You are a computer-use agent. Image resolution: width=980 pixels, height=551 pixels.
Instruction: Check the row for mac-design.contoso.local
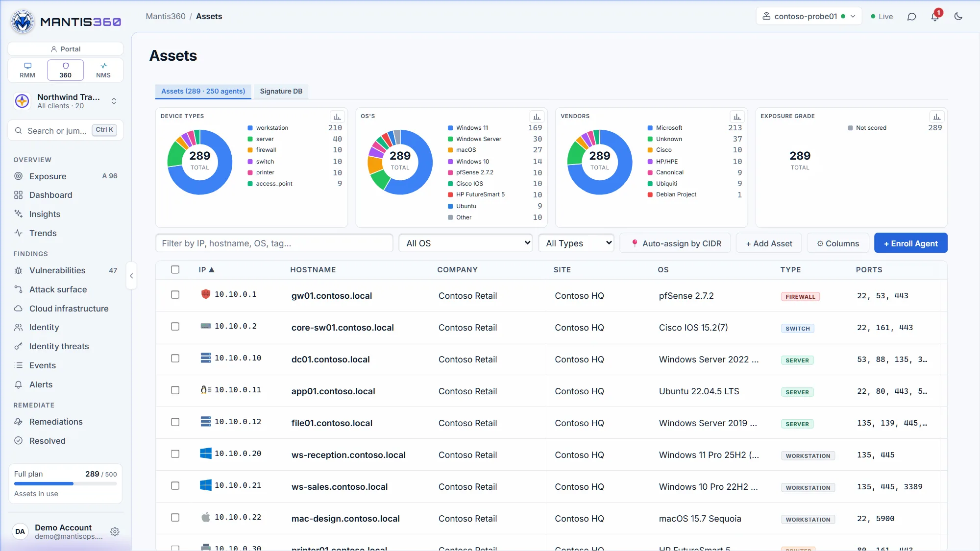coord(175,517)
